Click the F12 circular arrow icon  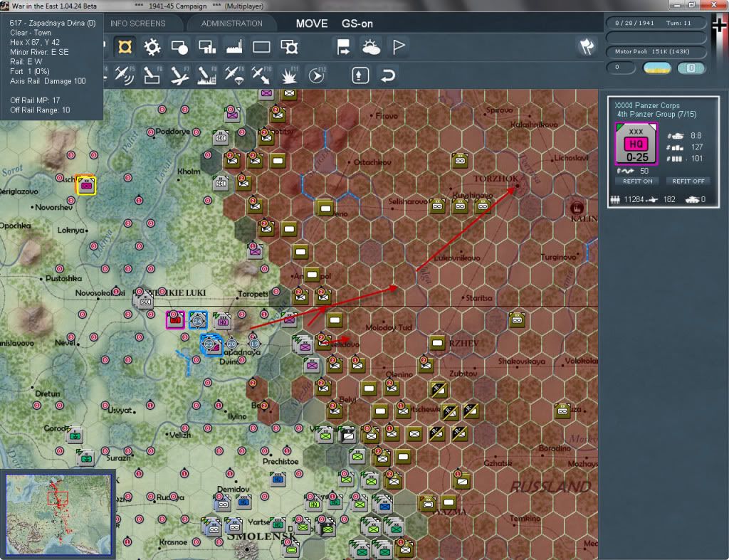click(316, 75)
